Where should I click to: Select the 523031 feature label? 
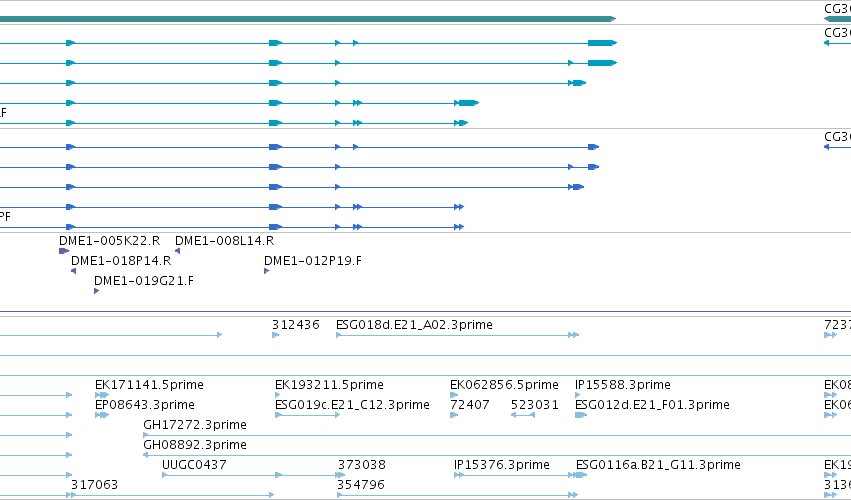tap(535, 405)
